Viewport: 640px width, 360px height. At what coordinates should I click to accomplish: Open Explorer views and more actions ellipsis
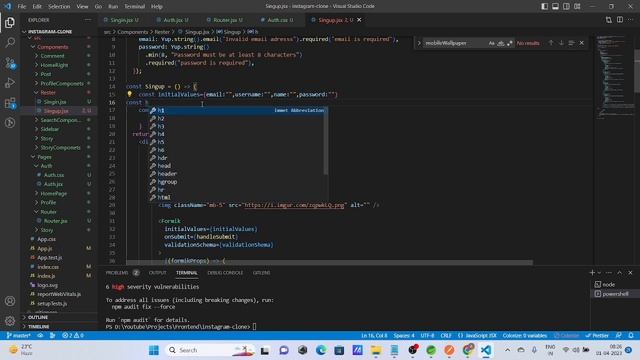[x=88, y=20]
